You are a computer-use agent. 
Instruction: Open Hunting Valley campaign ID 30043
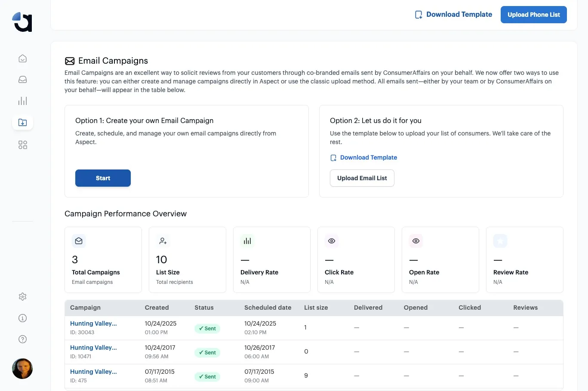93,323
